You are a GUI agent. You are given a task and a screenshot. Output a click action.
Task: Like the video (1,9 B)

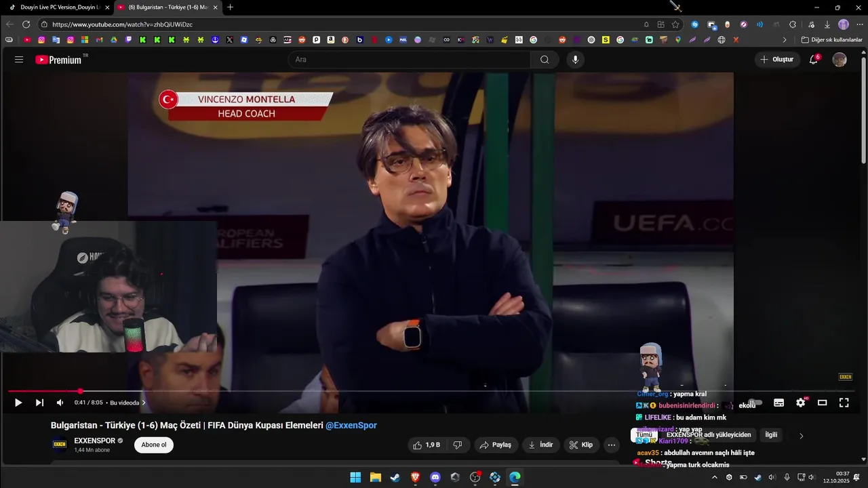[427, 445]
